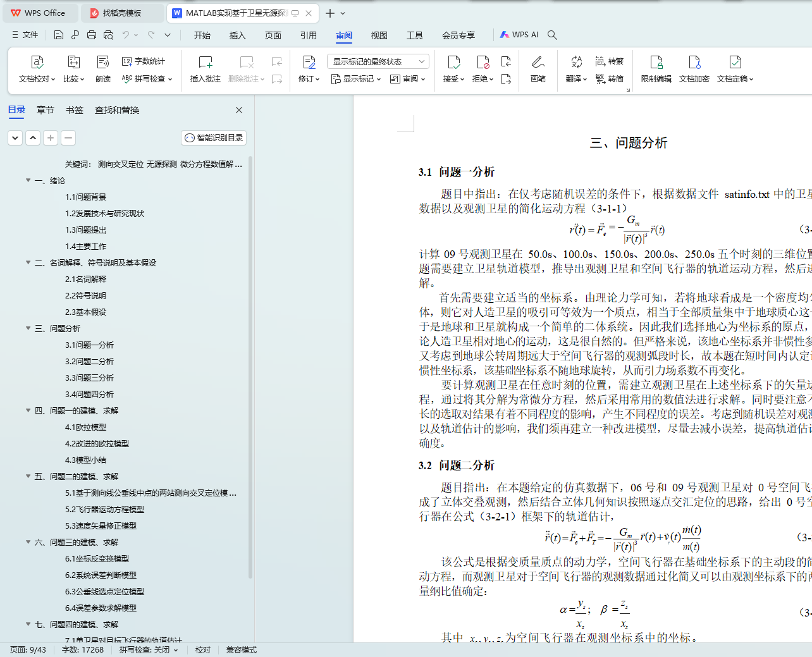This screenshot has height=657, width=812.
Task: Switch to the 视图 ribbon tab
Action: (x=379, y=35)
